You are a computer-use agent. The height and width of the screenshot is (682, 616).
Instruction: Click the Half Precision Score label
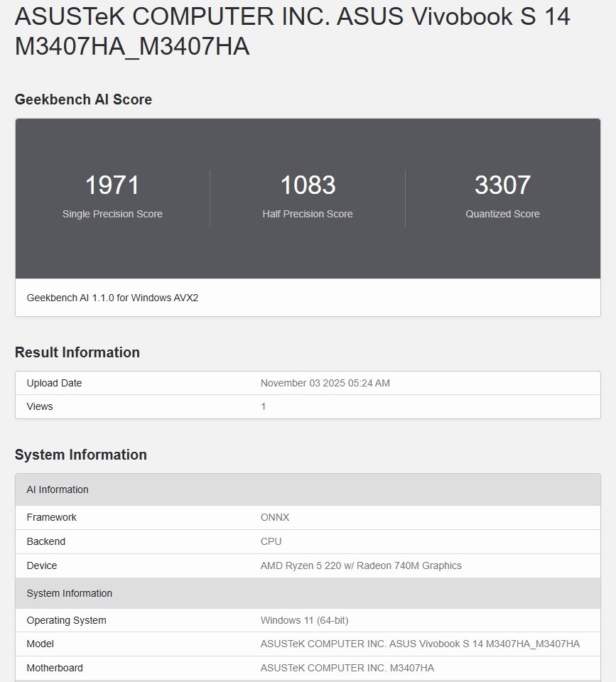click(x=308, y=214)
